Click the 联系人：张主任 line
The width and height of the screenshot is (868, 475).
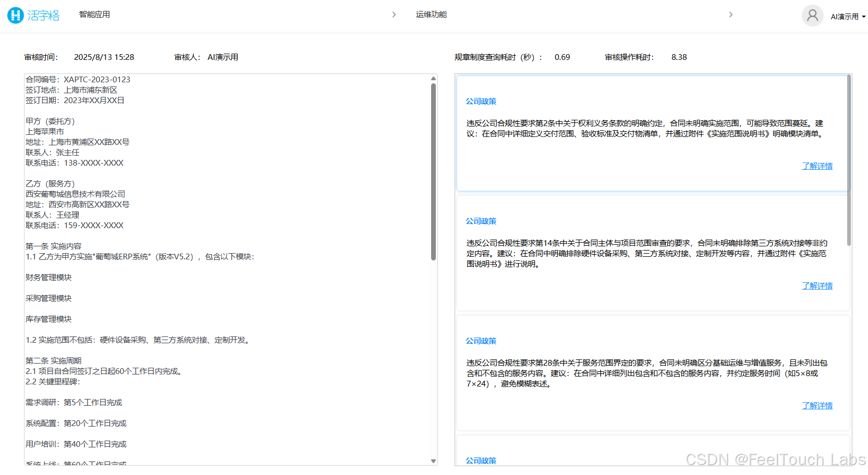[x=53, y=153]
